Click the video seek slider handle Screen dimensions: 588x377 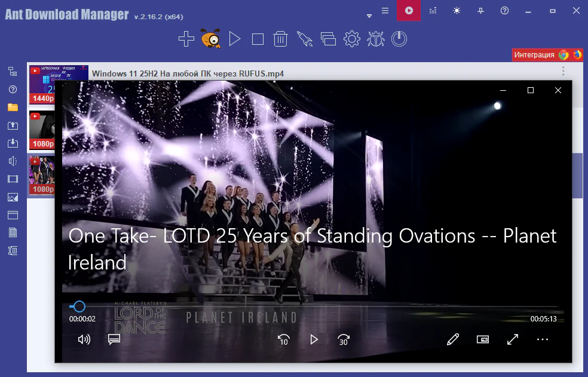tap(79, 306)
